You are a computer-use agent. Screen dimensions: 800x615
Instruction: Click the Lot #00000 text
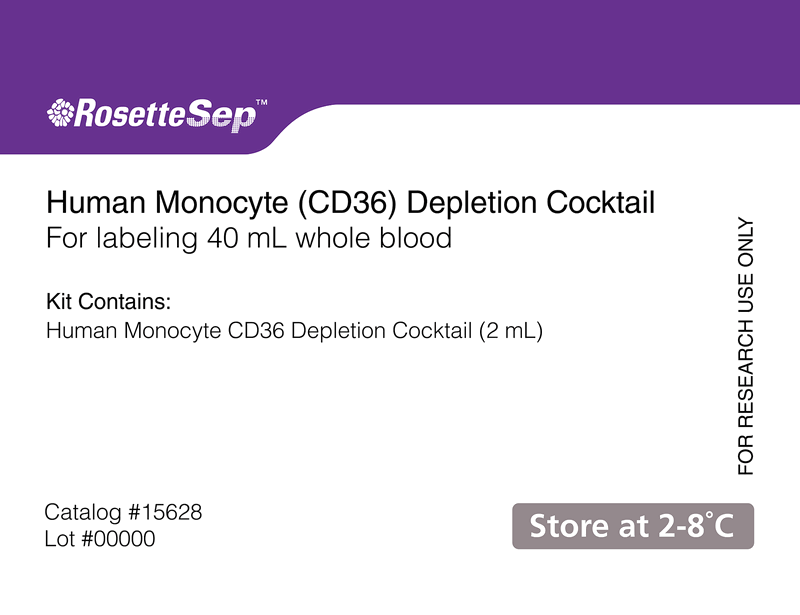coord(100,539)
